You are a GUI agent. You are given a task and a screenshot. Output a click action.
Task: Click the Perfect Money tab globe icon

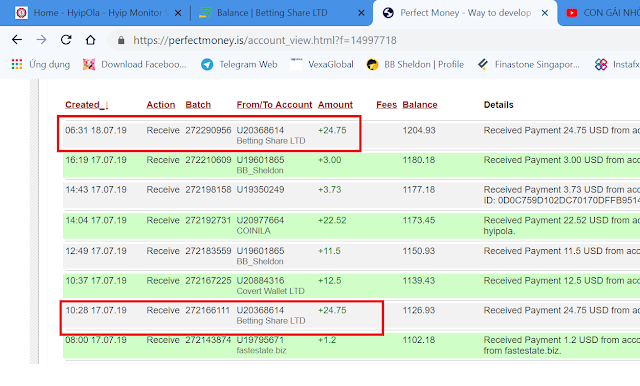pyautogui.click(x=388, y=13)
